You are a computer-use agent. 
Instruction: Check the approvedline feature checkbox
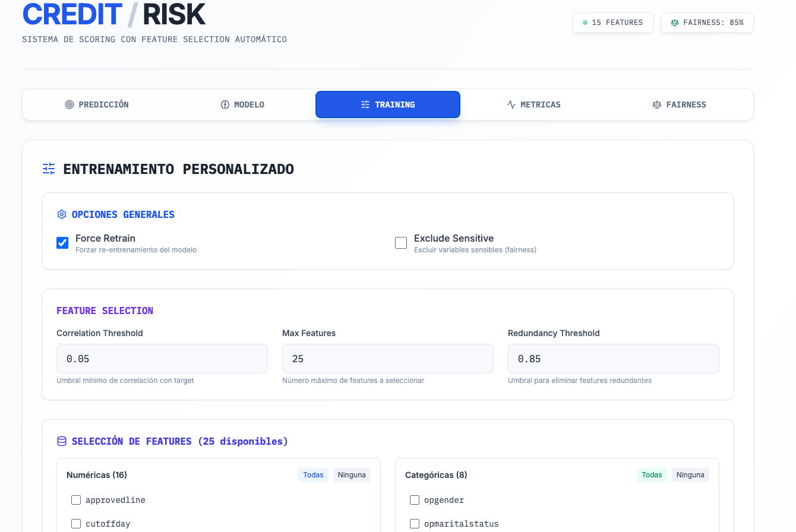[x=76, y=500]
